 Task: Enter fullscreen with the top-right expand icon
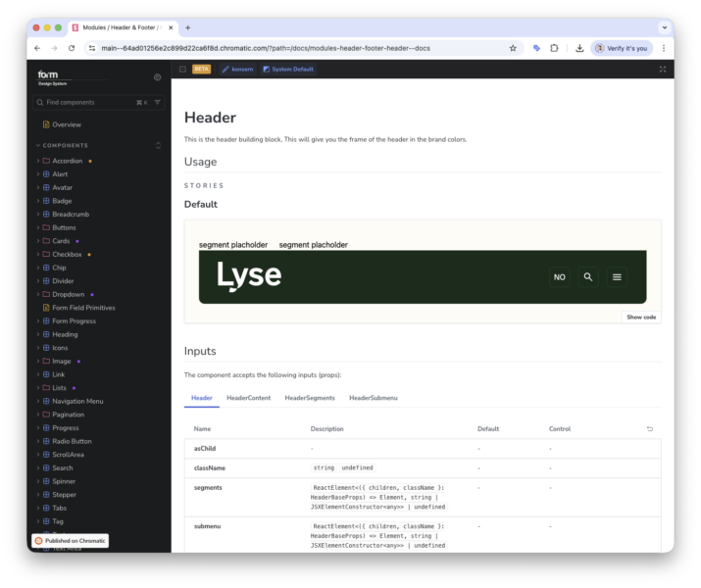[663, 70]
